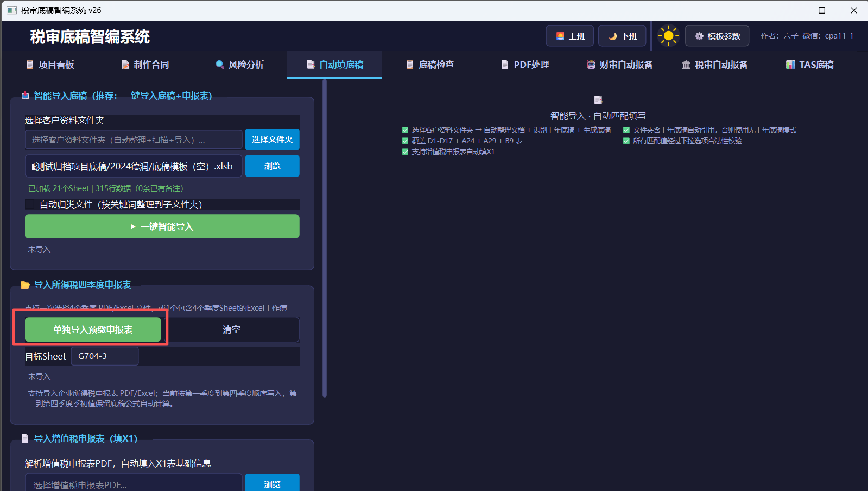This screenshot has width=868, height=491.
Task: Click 浏览 beside 底稿模板 path
Action: point(272,166)
